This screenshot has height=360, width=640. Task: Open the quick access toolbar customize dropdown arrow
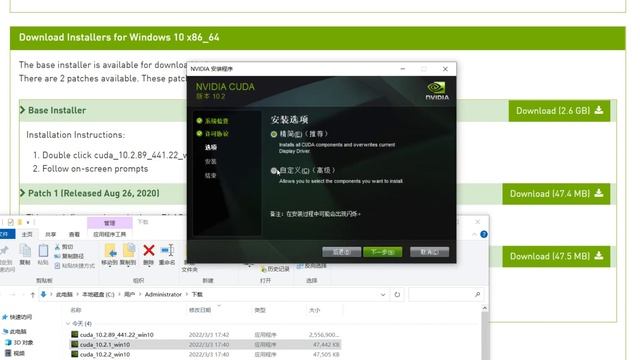coord(28,222)
